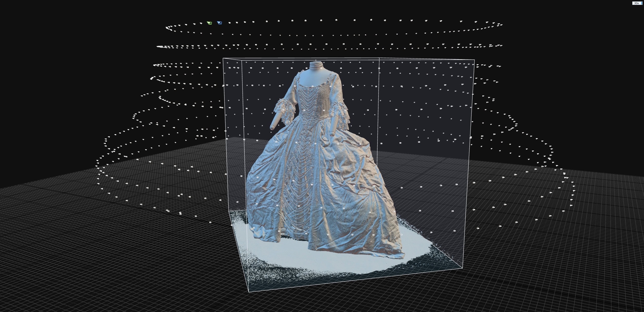The height and width of the screenshot is (312, 644).
Task: Select the white camera left of the green one
Action: coord(201,24)
